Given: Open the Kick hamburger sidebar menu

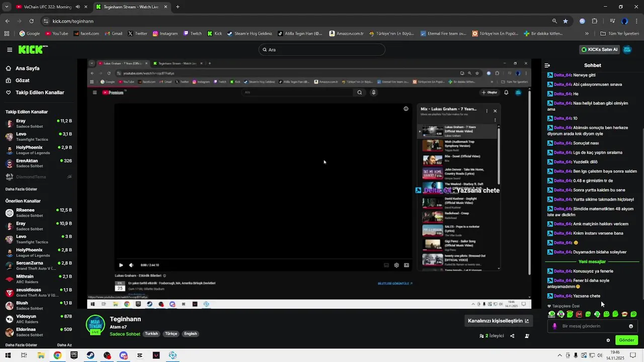Looking at the screenshot, I should 10,50.
